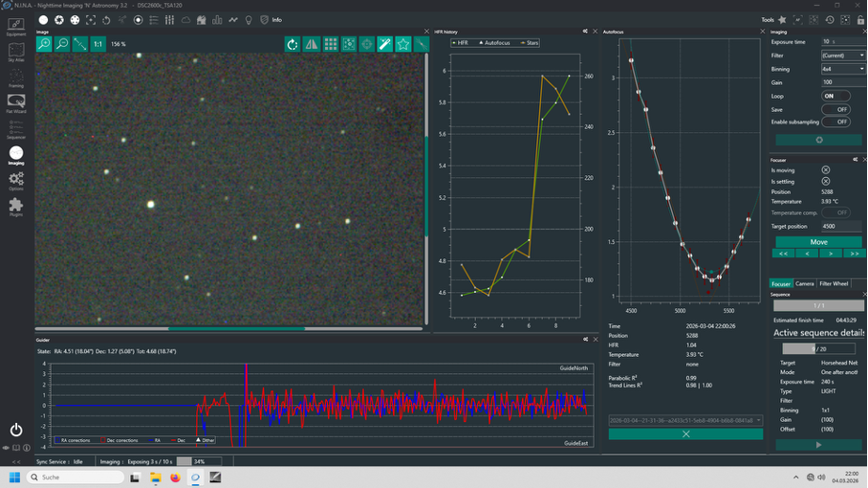This screenshot has height=488, width=868.
Task: Click the Info item in the top toolbar
Action: (x=277, y=20)
